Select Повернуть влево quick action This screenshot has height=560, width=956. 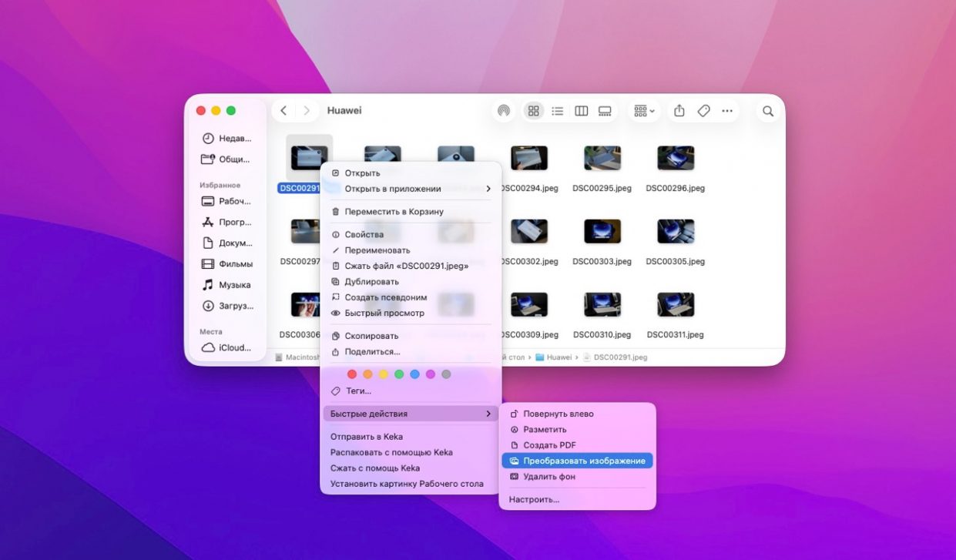tap(577, 414)
